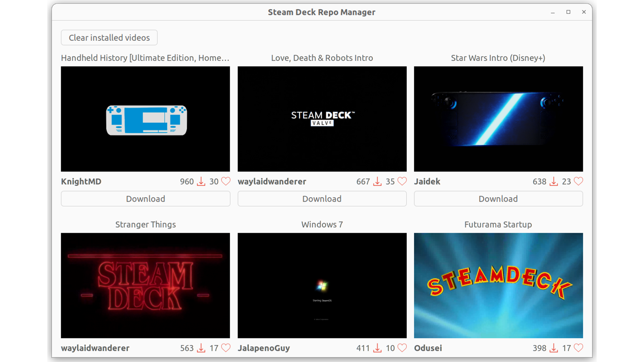The image size is (644, 362).
Task: Toggle like on Jaidek Star Wars video
Action: click(579, 181)
